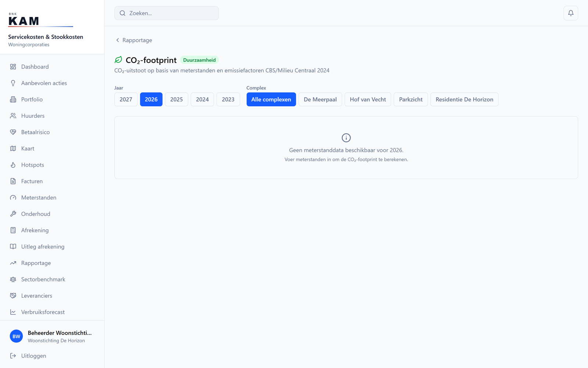Click the BNK KAM logo
588x368 pixels.
[40, 20]
